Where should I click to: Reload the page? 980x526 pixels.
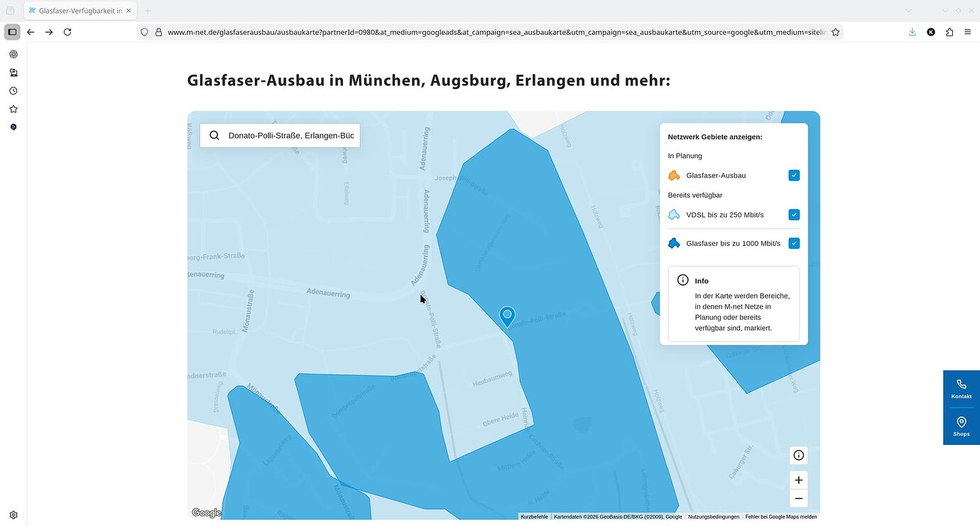tap(67, 32)
